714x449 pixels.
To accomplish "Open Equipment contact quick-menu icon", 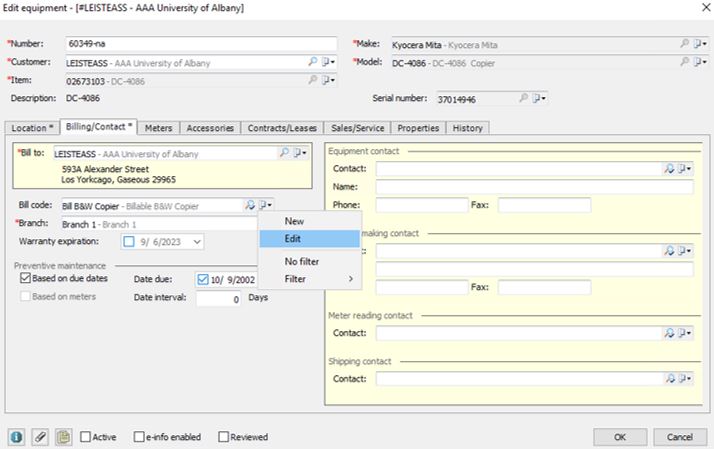I will [x=684, y=168].
